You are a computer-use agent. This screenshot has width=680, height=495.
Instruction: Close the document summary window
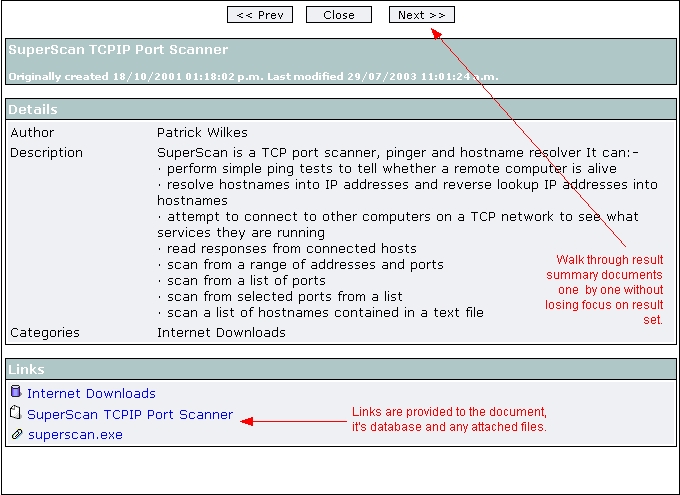[x=339, y=15]
